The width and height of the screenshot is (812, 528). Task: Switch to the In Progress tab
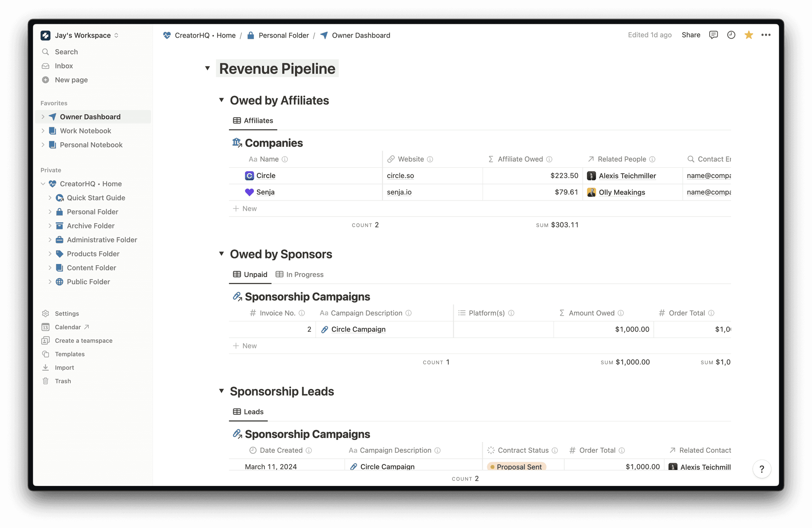point(300,274)
